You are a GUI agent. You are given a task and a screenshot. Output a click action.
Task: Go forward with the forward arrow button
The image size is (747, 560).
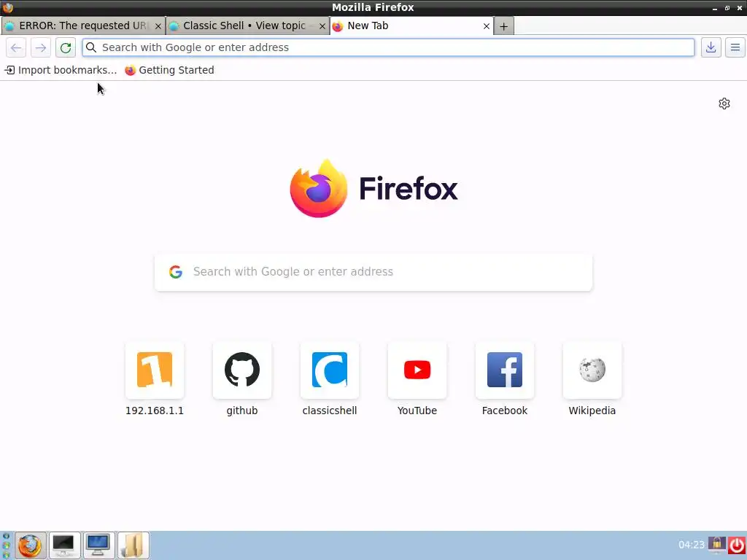point(41,47)
